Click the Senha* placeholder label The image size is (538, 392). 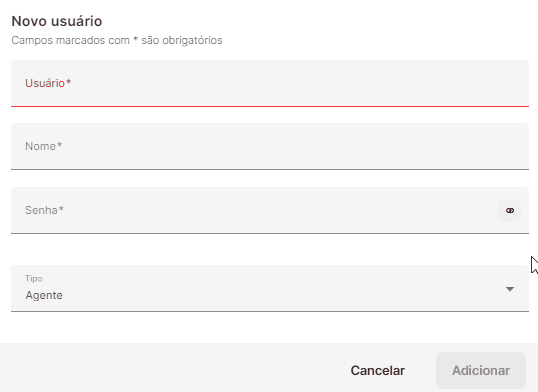[x=44, y=210]
